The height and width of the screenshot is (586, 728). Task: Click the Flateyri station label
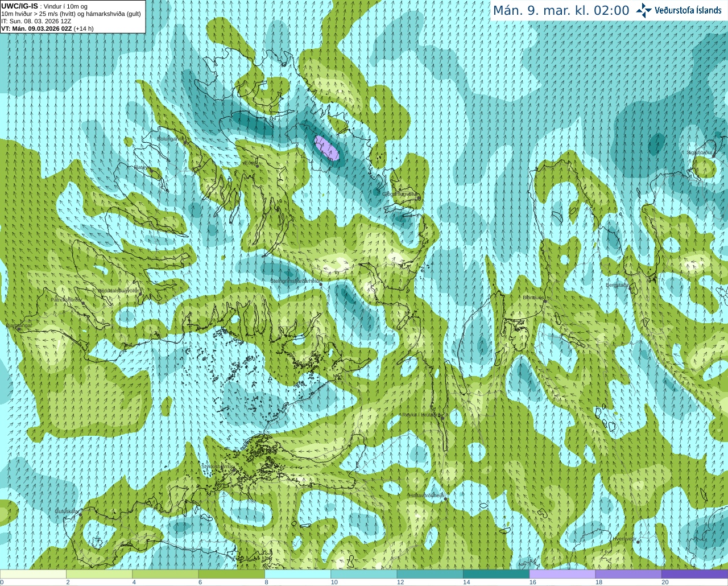pos(142,167)
